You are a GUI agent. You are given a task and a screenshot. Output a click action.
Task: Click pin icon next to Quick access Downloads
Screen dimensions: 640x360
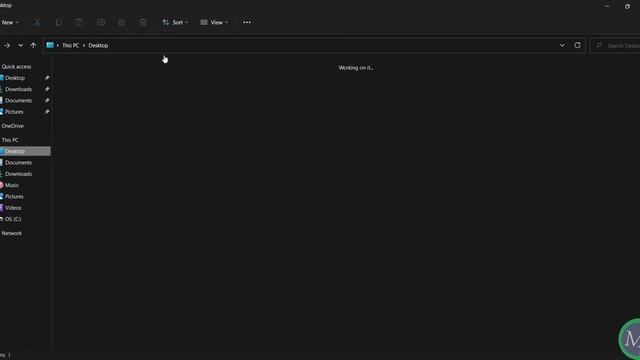coord(47,89)
